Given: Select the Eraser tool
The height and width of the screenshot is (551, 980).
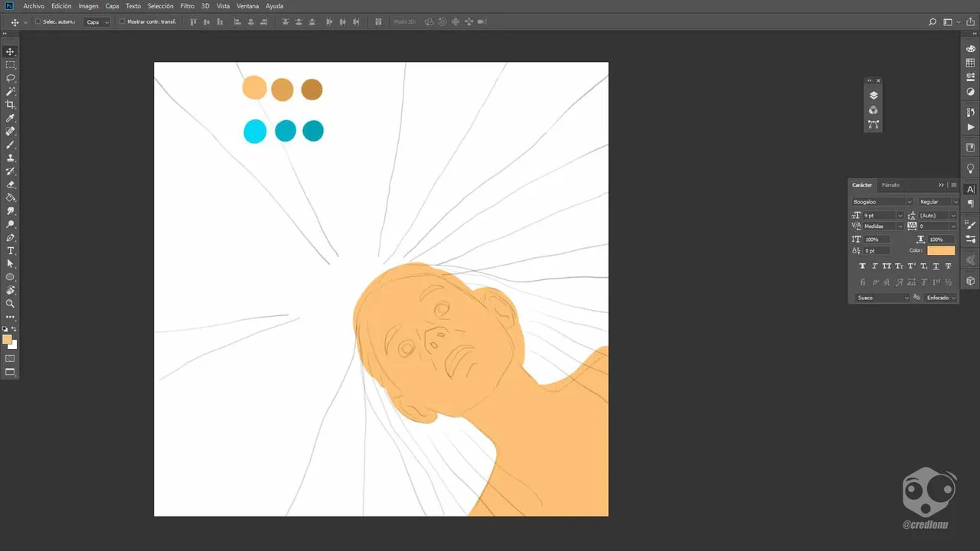Looking at the screenshot, I should [11, 184].
